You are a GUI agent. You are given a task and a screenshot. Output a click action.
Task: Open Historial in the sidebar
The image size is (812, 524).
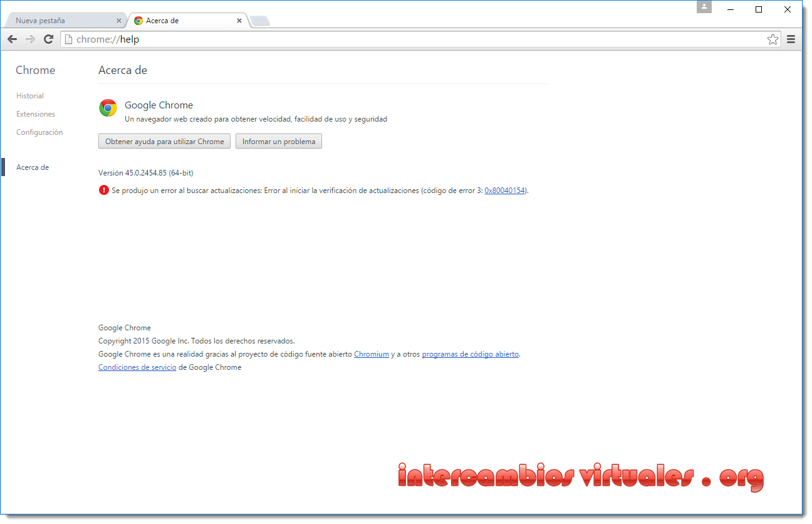pyautogui.click(x=30, y=96)
